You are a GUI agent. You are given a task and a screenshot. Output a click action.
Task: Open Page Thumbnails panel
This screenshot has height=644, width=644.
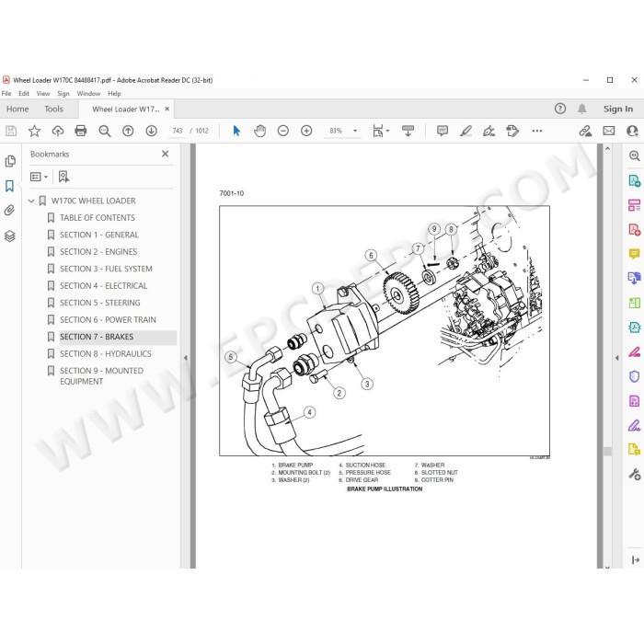tap(10, 161)
